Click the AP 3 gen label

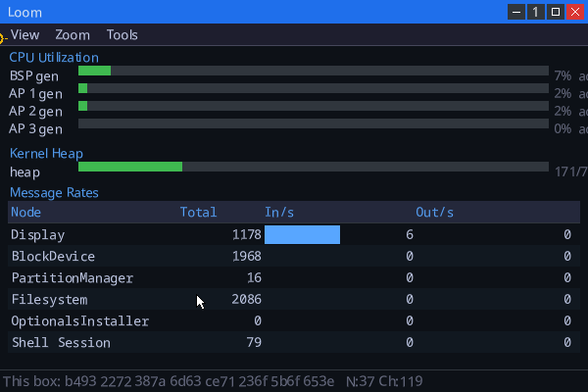coord(35,129)
